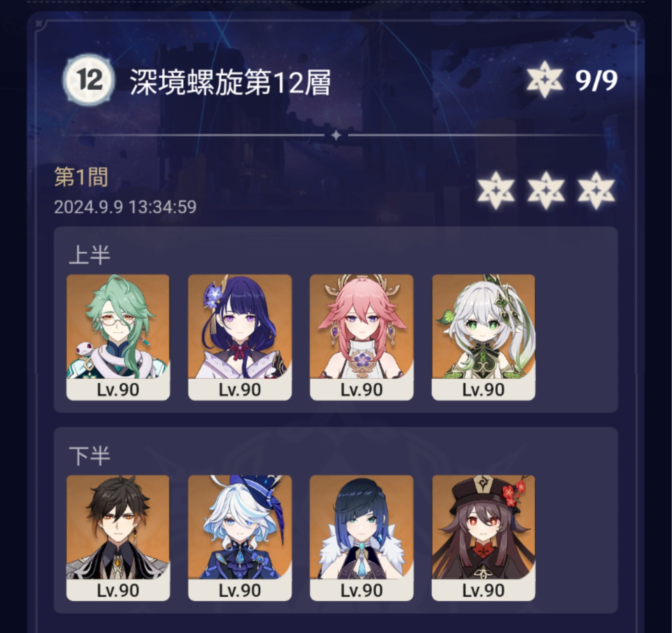The width and height of the screenshot is (672, 633).
Task: Click the star icon beside 9/9
Action: pos(545,80)
